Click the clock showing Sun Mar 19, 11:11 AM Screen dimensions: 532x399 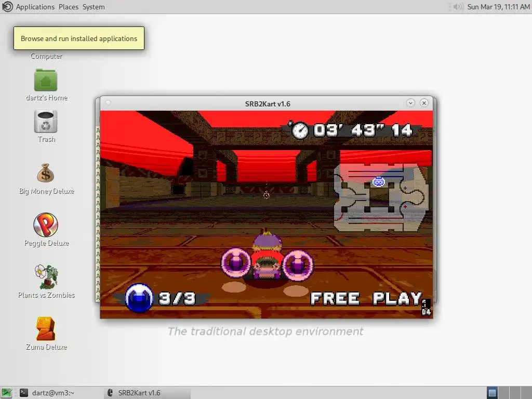coord(498,7)
